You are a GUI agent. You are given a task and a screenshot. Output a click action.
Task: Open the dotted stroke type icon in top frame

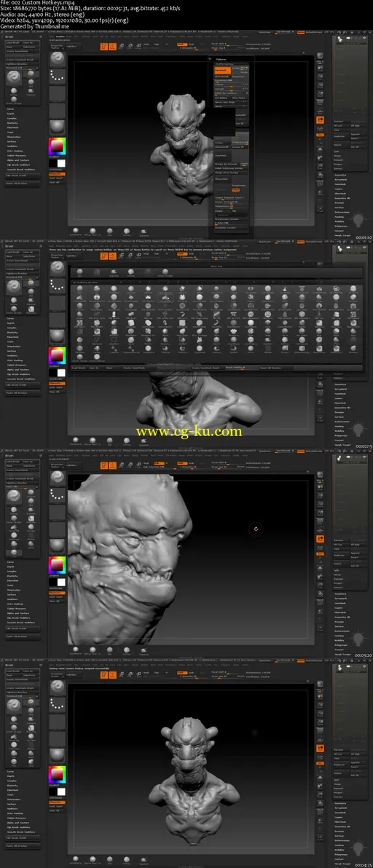tap(57, 77)
